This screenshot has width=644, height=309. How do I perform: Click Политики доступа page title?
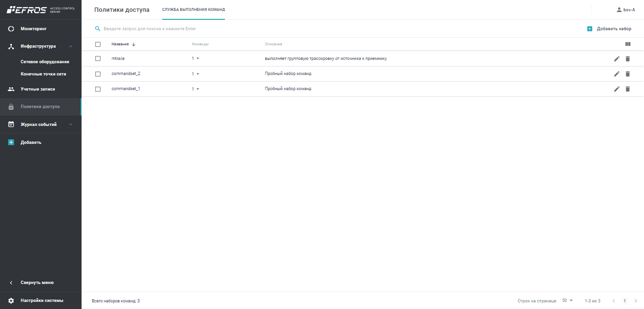tap(122, 9)
